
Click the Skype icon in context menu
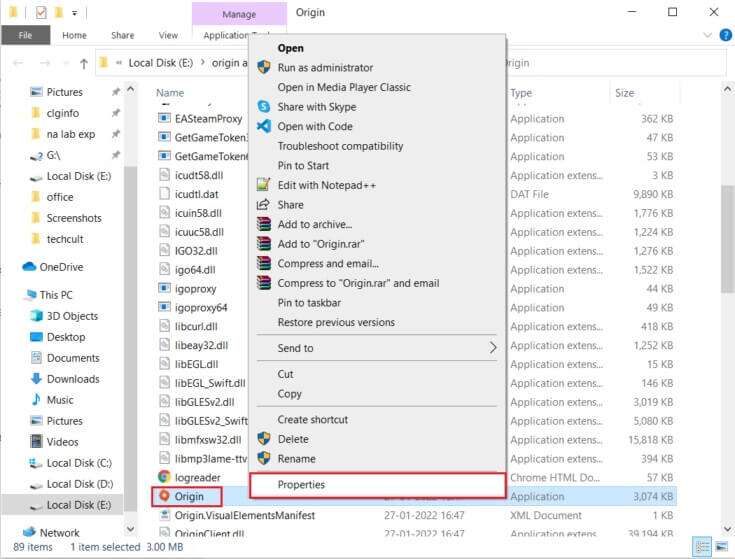point(264,106)
